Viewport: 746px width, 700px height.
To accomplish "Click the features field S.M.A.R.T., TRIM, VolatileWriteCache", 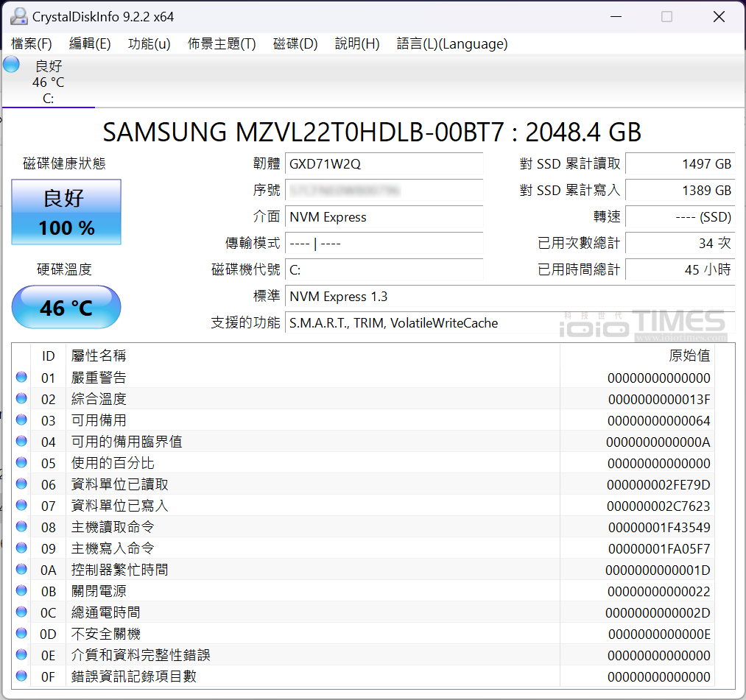I will (510, 323).
